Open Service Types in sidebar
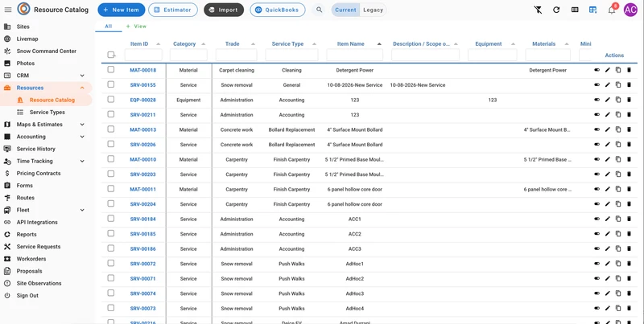Image resolution: width=644 pixels, height=324 pixels. coord(46,112)
